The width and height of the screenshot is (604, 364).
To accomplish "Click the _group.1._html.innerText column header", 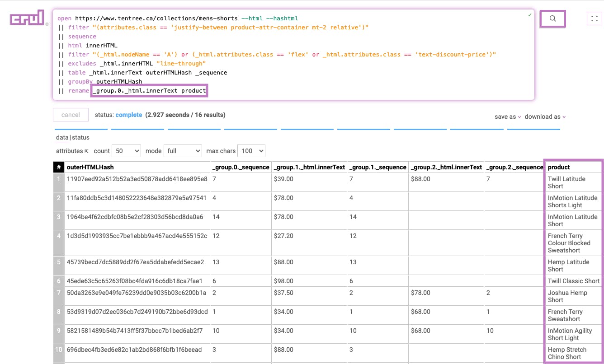I will [x=309, y=167].
